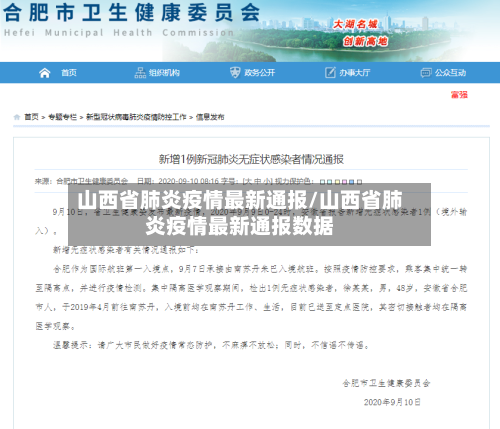Screen dimensions: 500x429
Task: Click the 公众互动 chat bubble icon
Action: tap(426, 72)
